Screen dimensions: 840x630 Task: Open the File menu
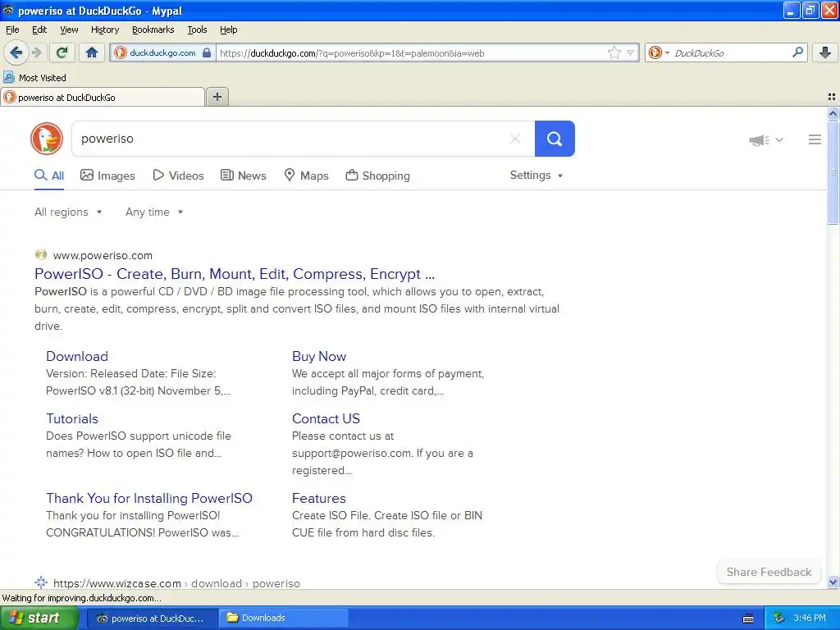tap(12, 30)
